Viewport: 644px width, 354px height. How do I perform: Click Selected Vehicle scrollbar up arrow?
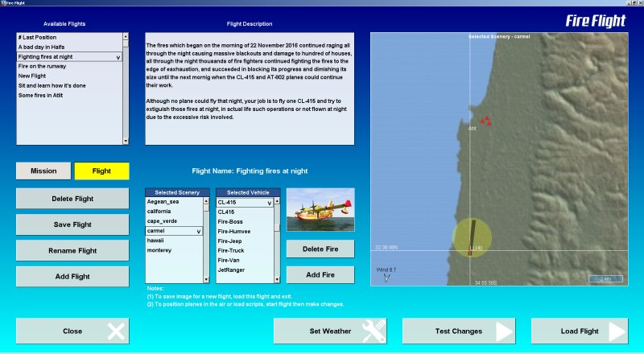click(x=277, y=201)
